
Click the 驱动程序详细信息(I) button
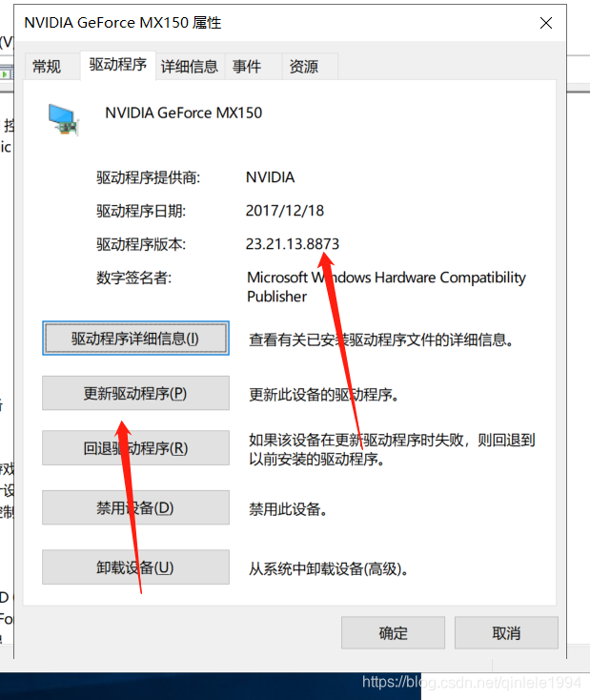(x=135, y=339)
